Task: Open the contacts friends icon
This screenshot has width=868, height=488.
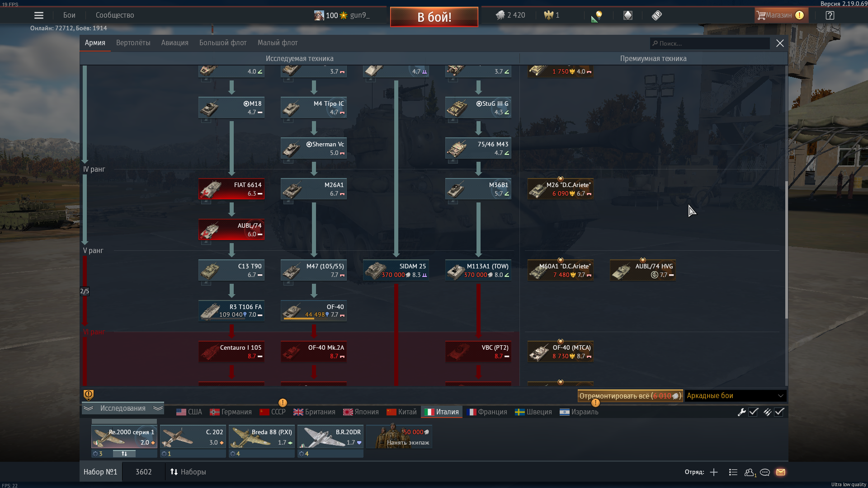Action: tap(750, 472)
